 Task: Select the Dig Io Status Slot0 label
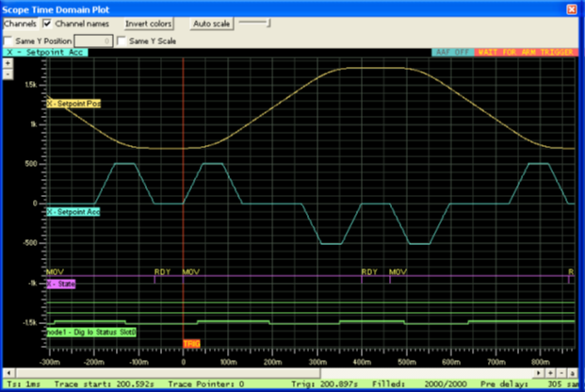pos(91,332)
